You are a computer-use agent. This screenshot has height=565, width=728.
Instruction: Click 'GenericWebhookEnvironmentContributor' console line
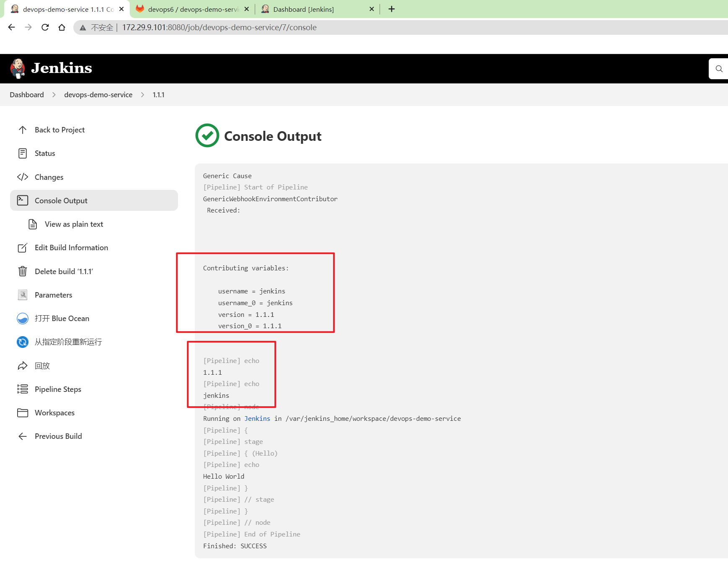[270, 199]
